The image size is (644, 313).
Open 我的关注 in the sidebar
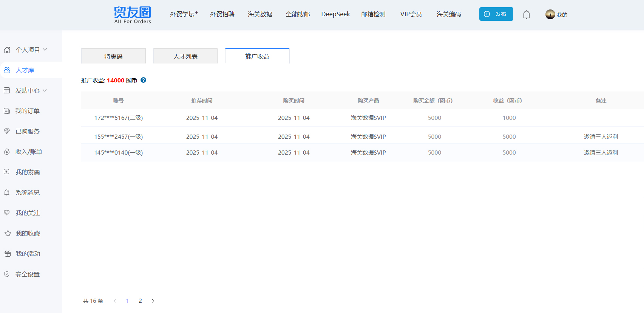(x=28, y=213)
